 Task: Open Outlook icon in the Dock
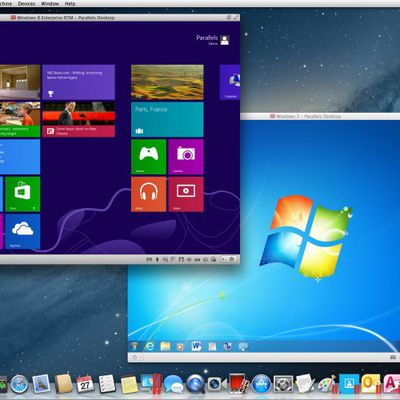click(371, 384)
